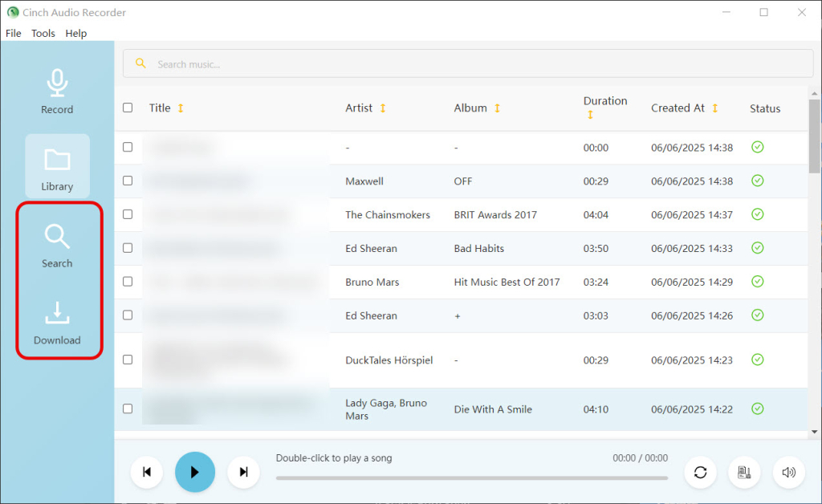This screenshot has width=822, height=504.
Task: Skip to next track with the forward button
Action: (x=243, y=472)
